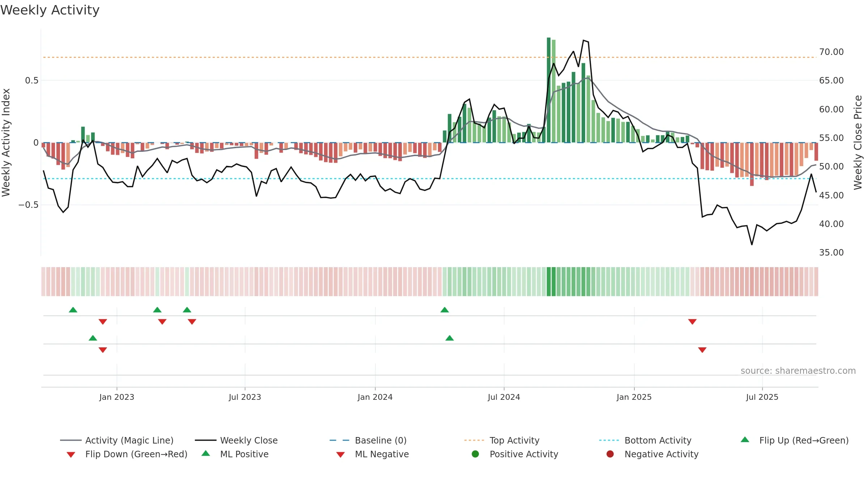Click the ML Positive marker in late 2022
Image resolution: width=868 pixels, height=488 pixels.
pos(93,338)
